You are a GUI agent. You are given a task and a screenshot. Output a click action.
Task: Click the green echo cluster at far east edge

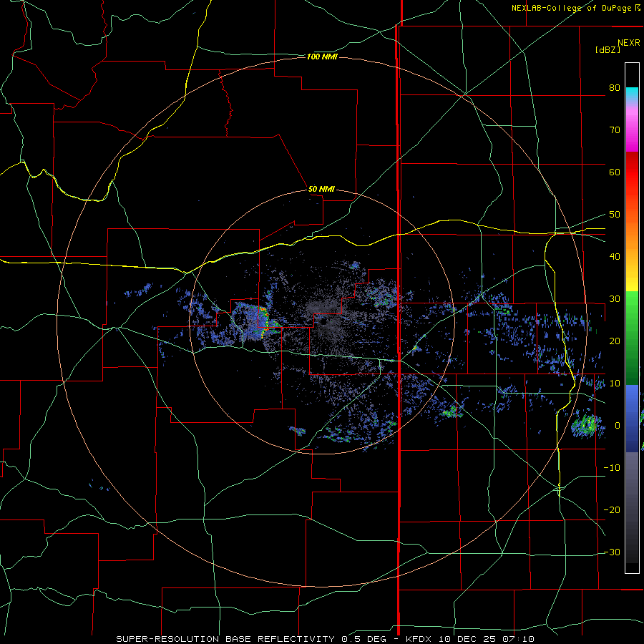pos(587,426)
